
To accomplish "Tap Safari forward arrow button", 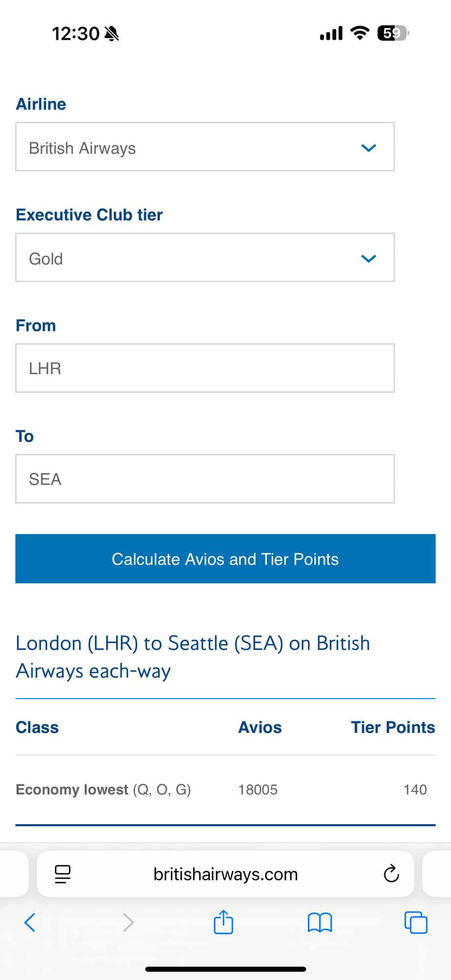I will coord(128,922).
